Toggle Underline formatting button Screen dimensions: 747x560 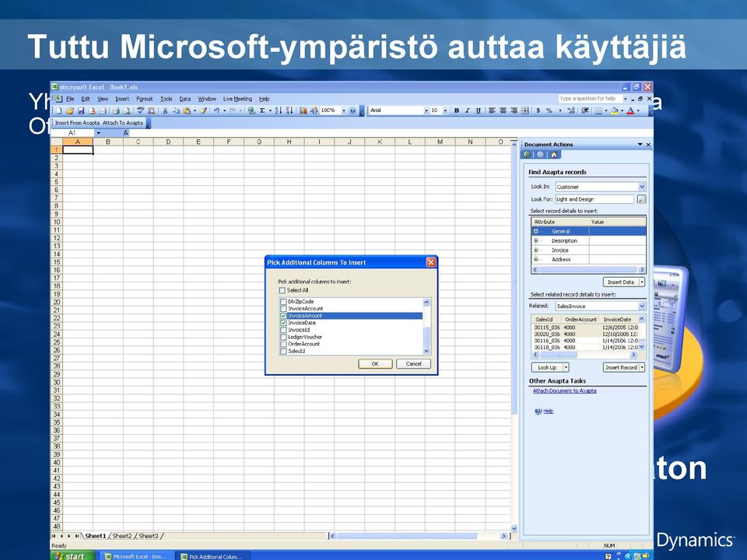(479, 110)
